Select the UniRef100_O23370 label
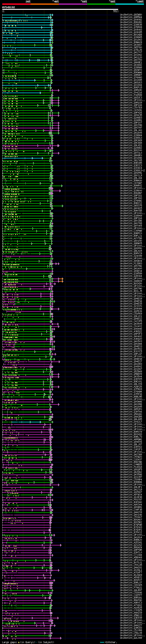This screenshot has width=146, height=644. tap(131, 306)
